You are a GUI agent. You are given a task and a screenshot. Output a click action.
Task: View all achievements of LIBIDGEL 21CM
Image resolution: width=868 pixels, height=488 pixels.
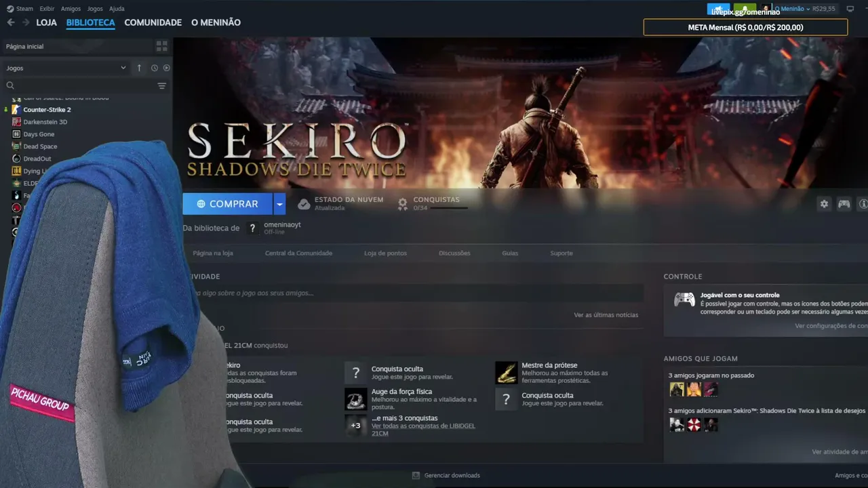pyautogui.click(x=424, y=430)
